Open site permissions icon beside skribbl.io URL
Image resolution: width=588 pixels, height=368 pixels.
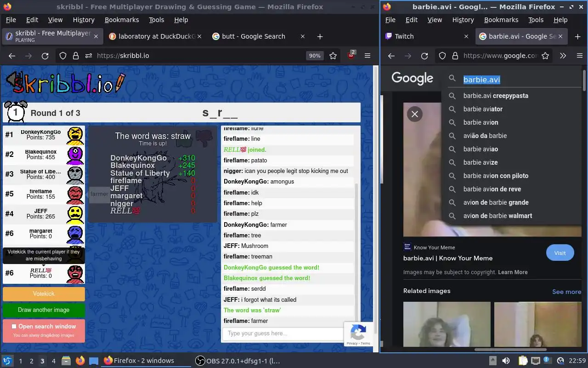pyautogui.click(x=88, y=56)
